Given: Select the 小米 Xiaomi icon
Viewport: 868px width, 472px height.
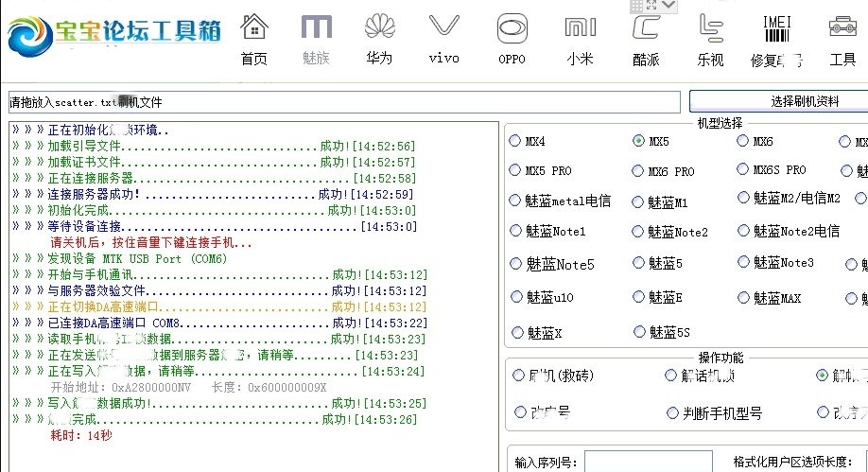Looking at the screenshot, I should 580,38.
